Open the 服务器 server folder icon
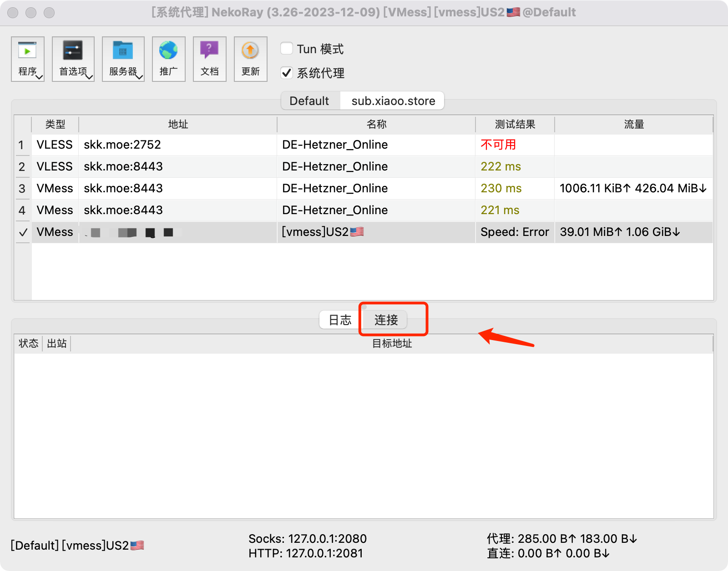728x571 pixels. coord(123,59)
